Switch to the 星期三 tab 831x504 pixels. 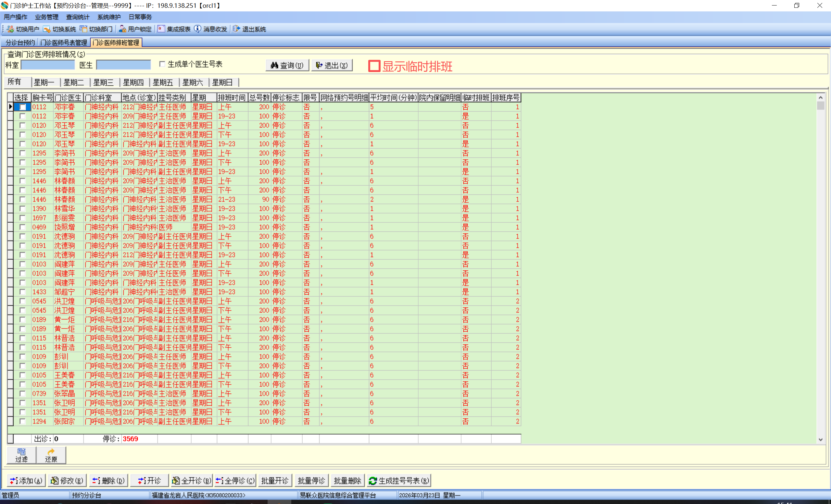[104, 82]
